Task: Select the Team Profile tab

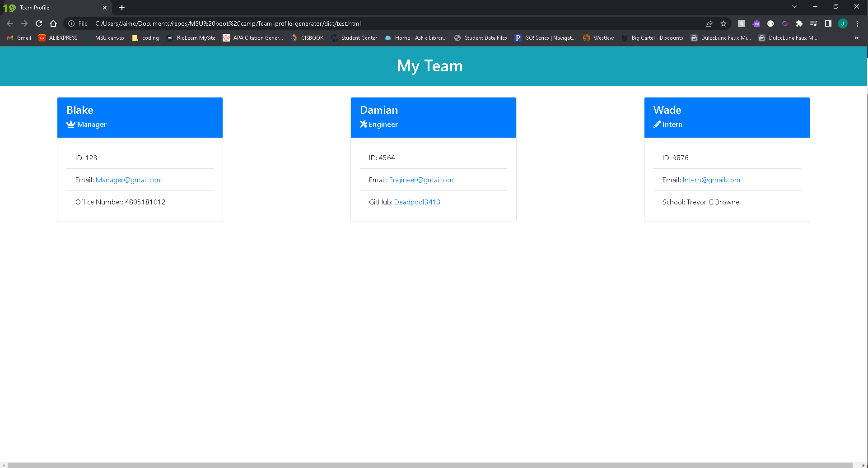Action: [x=54, y=7]
